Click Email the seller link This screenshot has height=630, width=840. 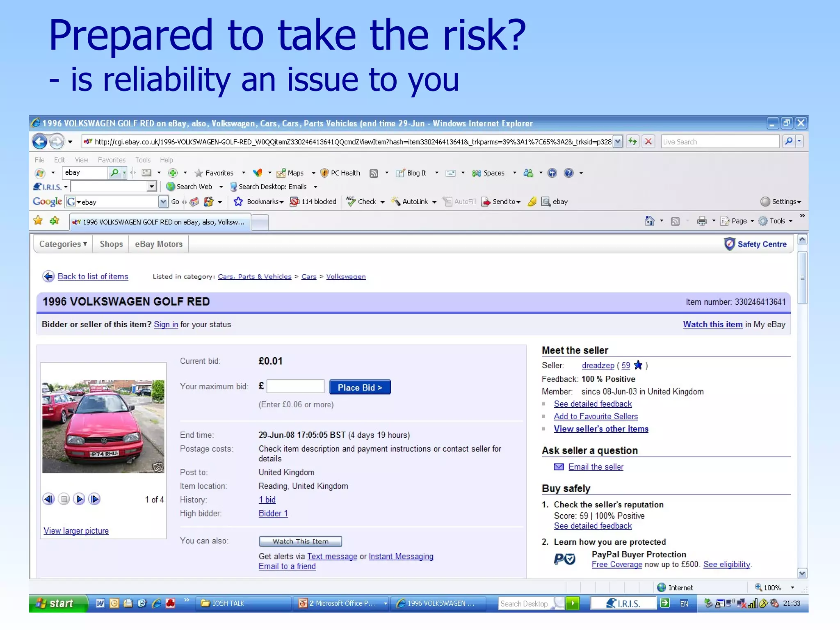(x=596, y=467)
